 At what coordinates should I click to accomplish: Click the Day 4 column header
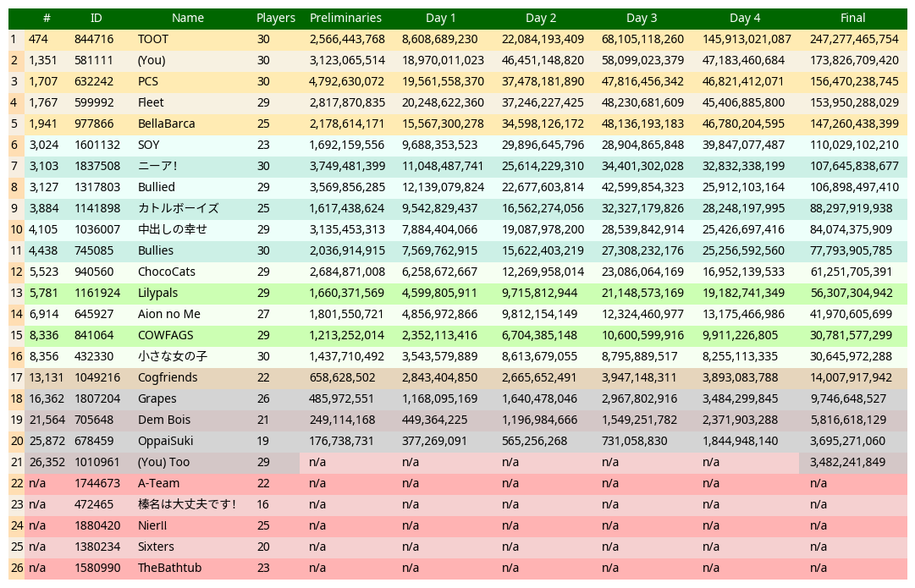coord(745,18)
